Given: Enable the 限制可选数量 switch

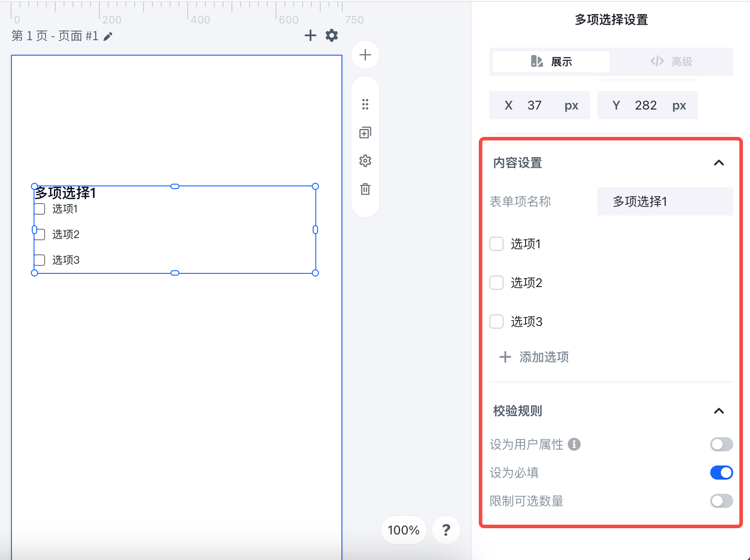Looking at the screenshot, I should pyautogui.click(x=721, y=501).
